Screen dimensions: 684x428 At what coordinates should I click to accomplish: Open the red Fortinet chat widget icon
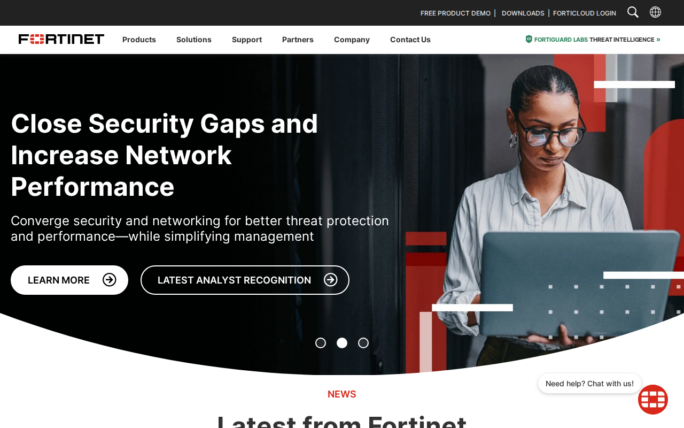coord(653,399)
